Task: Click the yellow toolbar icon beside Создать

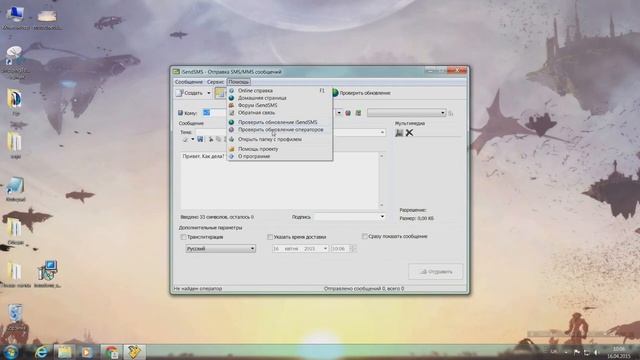Action: point(220,93)
